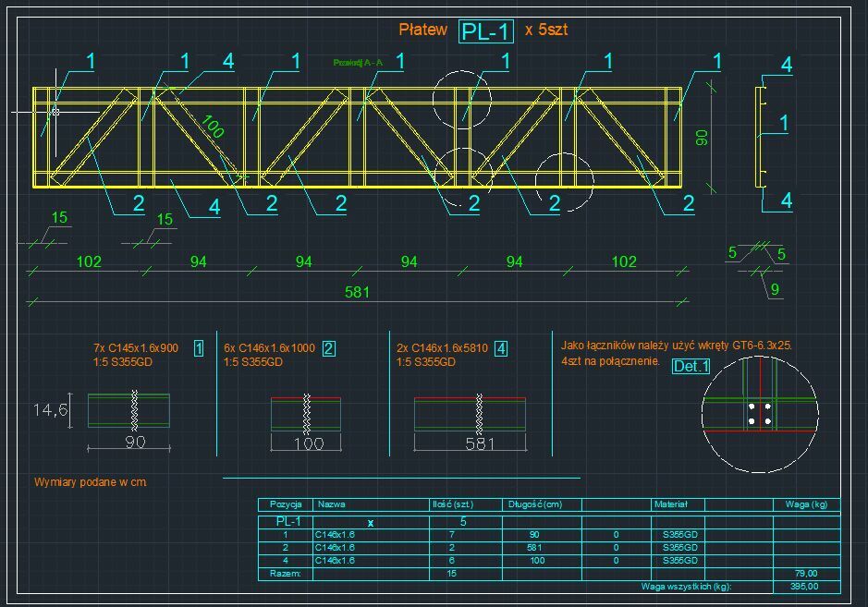Click the "Materiał" table header
Image resolution: width=868 pixels, height=607 pixels.
(671, 504)
